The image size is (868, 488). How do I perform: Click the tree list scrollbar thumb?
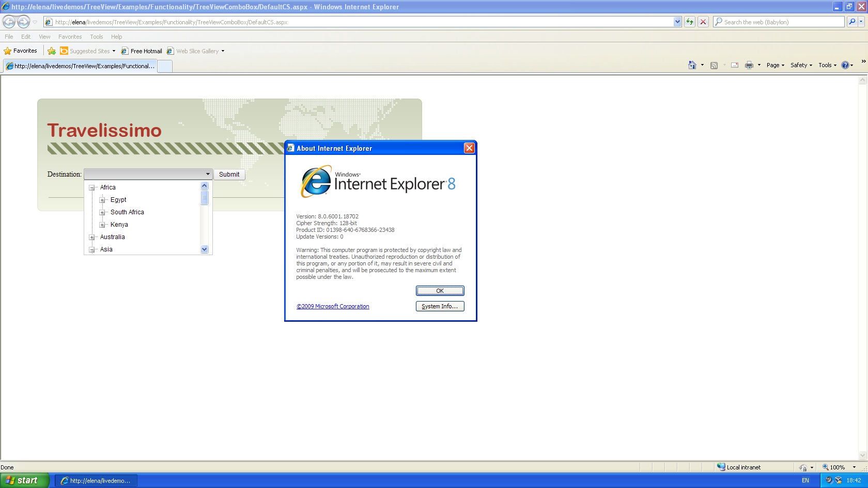(204, 197)
